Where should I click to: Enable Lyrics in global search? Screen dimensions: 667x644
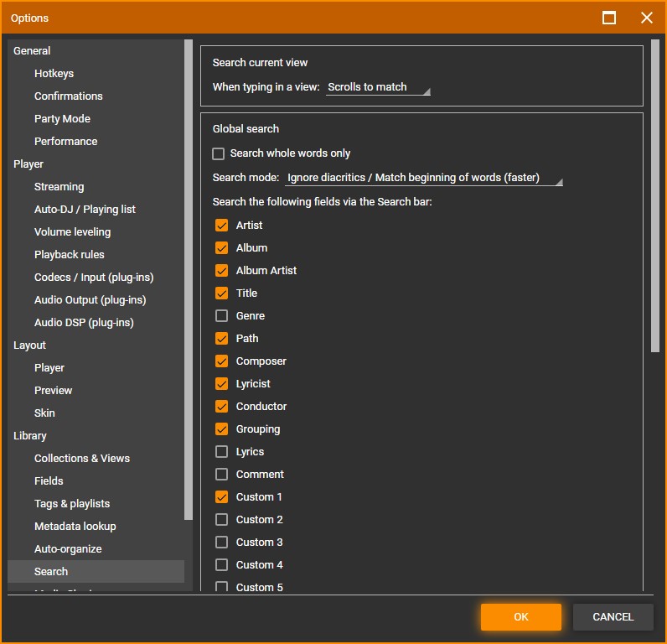221,452
